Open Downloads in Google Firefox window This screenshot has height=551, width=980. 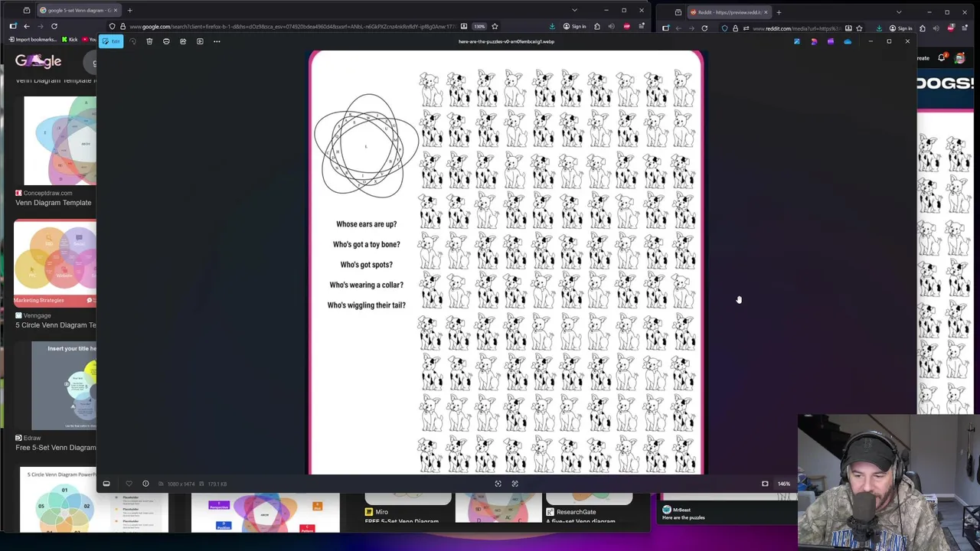pos(552,27)
